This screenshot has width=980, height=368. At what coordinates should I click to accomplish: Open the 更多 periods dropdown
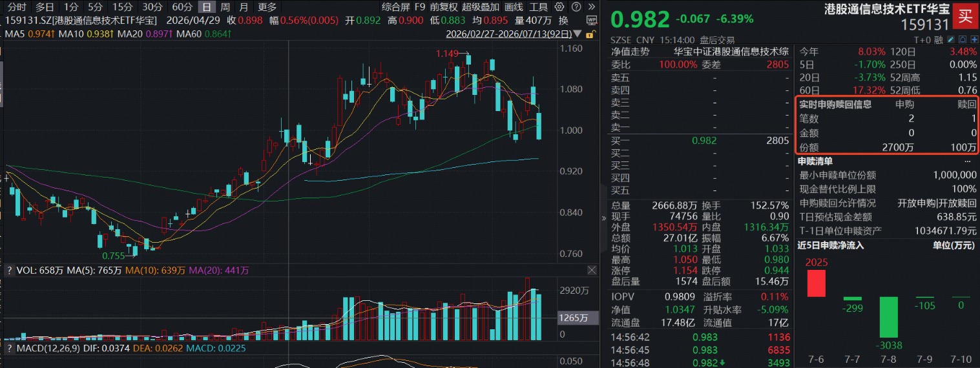coord(267,7)
